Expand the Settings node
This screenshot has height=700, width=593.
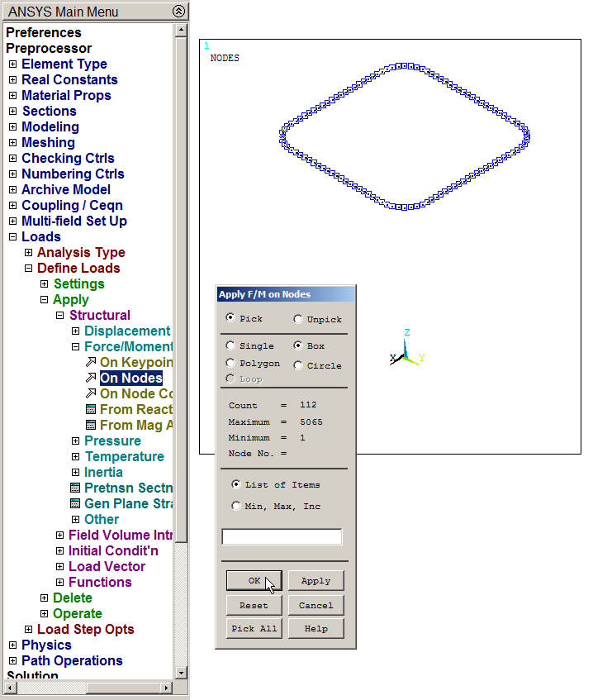(x=44, y=283)
